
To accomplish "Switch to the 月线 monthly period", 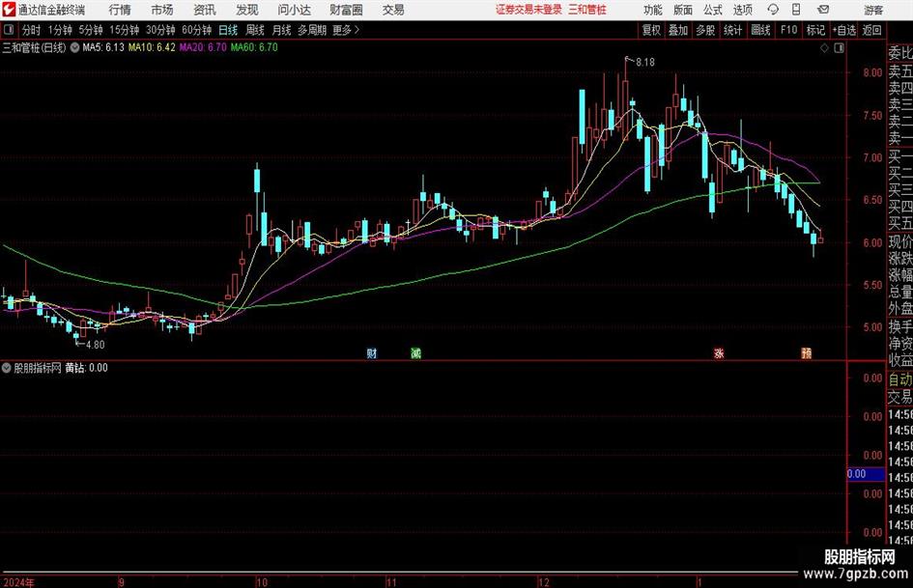I will [282, 30].
